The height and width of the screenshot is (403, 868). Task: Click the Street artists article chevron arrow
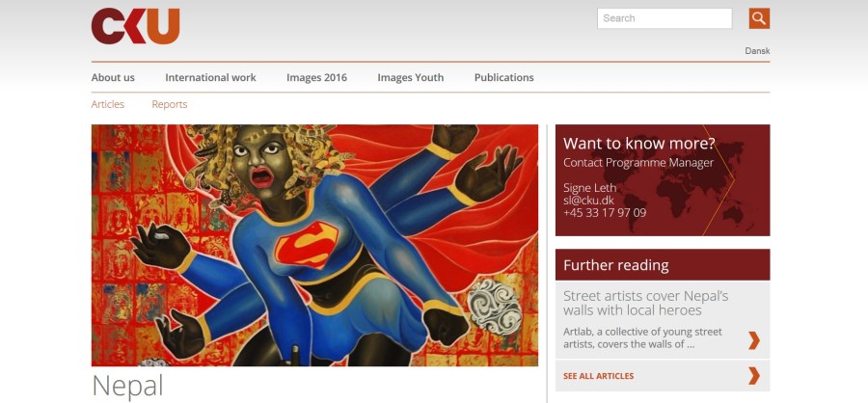coord(753,340)
